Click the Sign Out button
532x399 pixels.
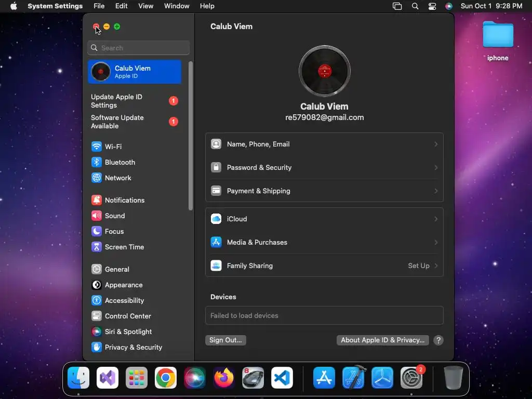(225, 340)
